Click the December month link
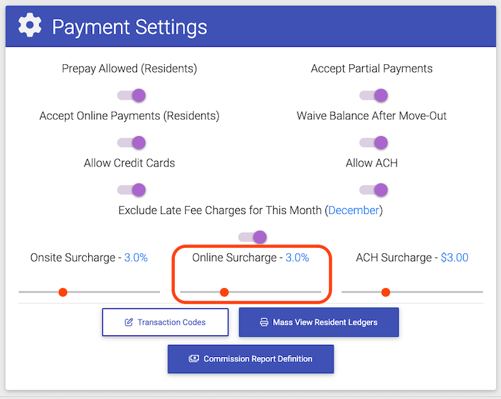Screen dimensions: 501x399 point(354,210)
